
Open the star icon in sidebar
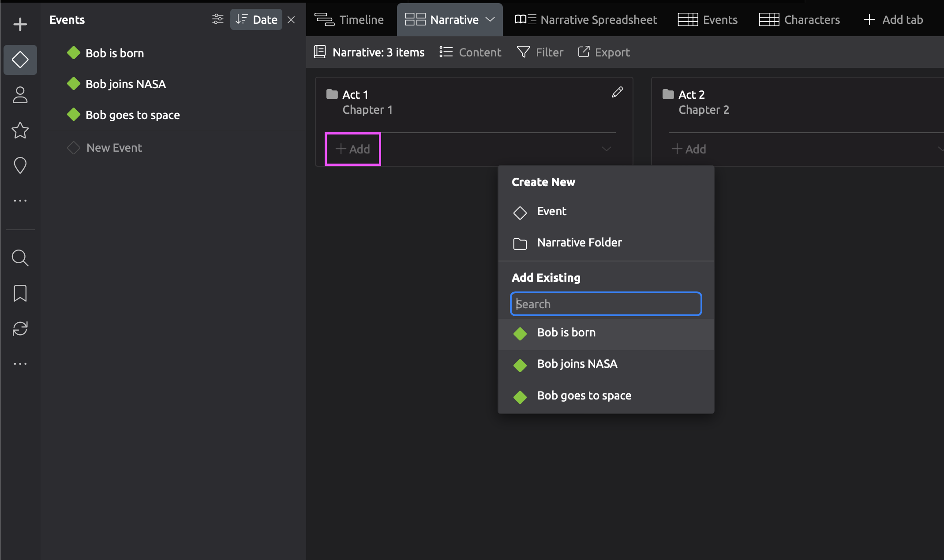pyautogui.click(x=20, y=130)
